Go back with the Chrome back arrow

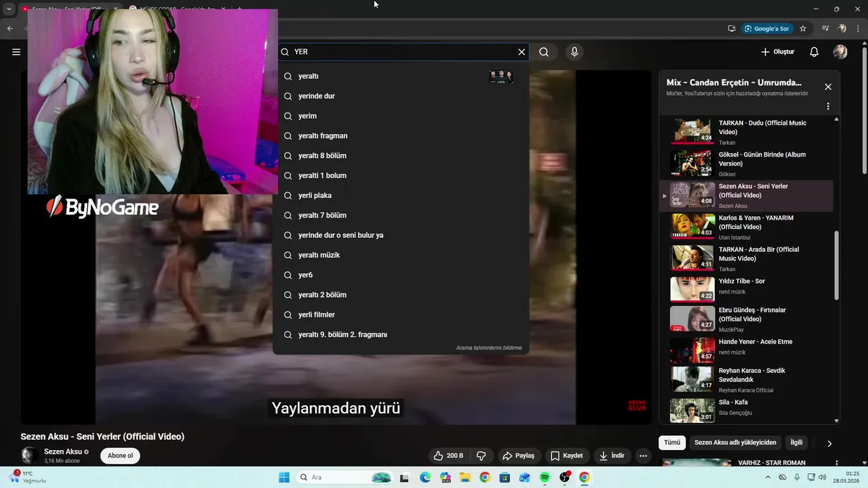[x=9, y=28]
